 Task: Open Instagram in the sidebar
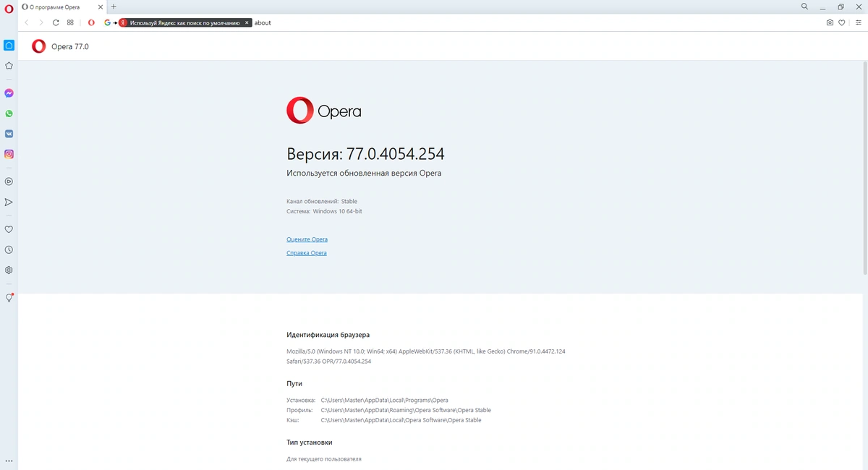pyautogui.click(x=9, y=154)
